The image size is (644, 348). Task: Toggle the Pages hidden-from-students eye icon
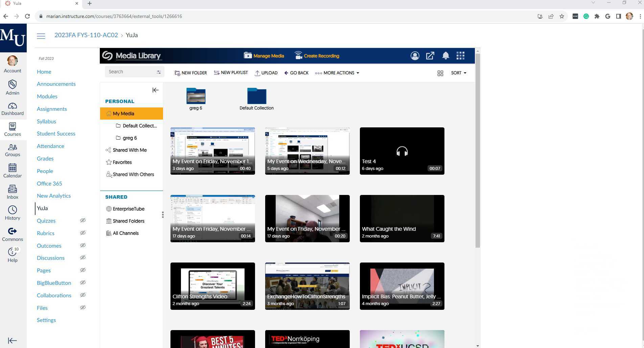(x=83, y=270)
